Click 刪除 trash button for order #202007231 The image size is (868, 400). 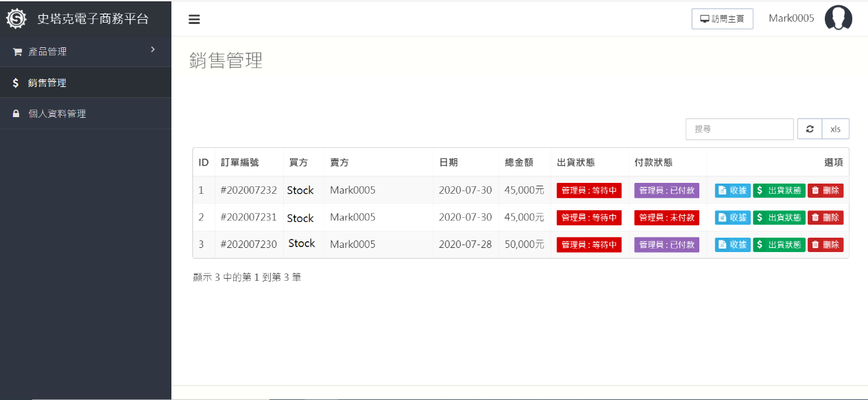825,218
